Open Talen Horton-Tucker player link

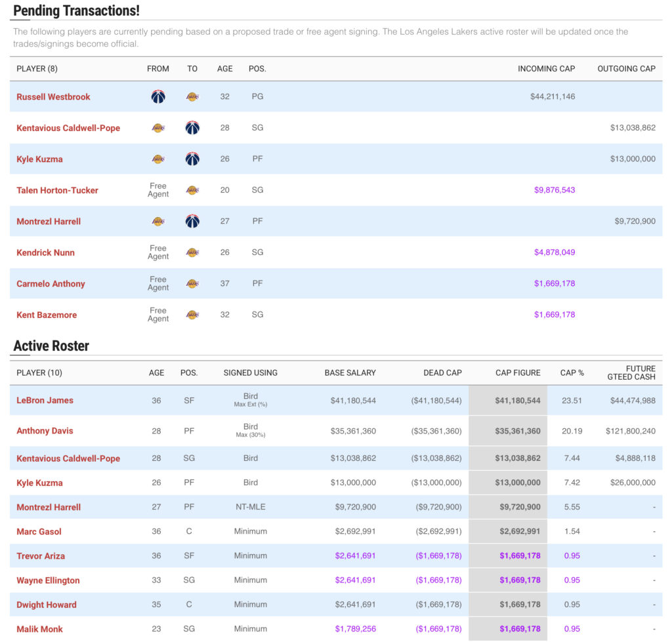(x=58, y=190)
